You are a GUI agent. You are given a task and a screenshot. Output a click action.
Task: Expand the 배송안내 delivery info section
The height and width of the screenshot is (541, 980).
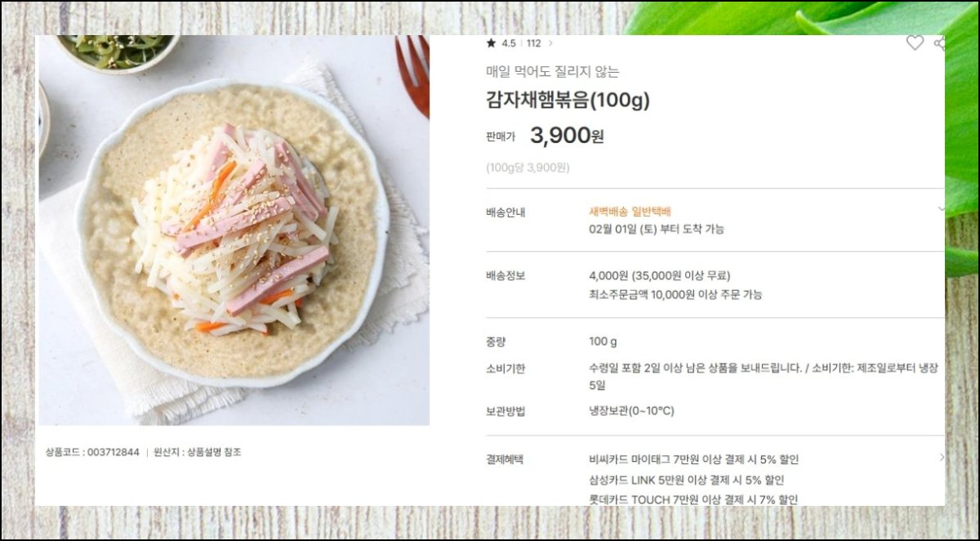(941, 209)
